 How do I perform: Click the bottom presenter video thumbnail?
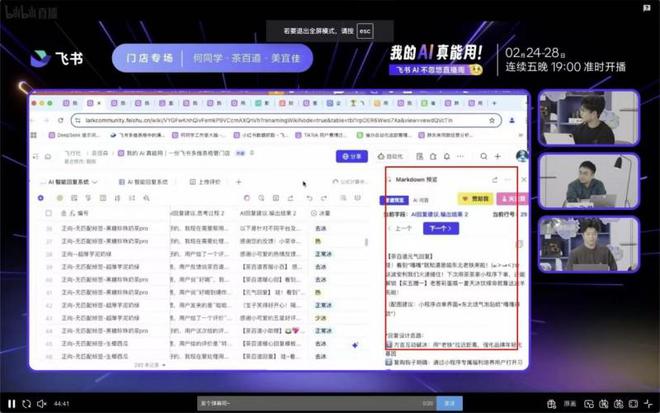pyautogui.click(x=589, y=244)
